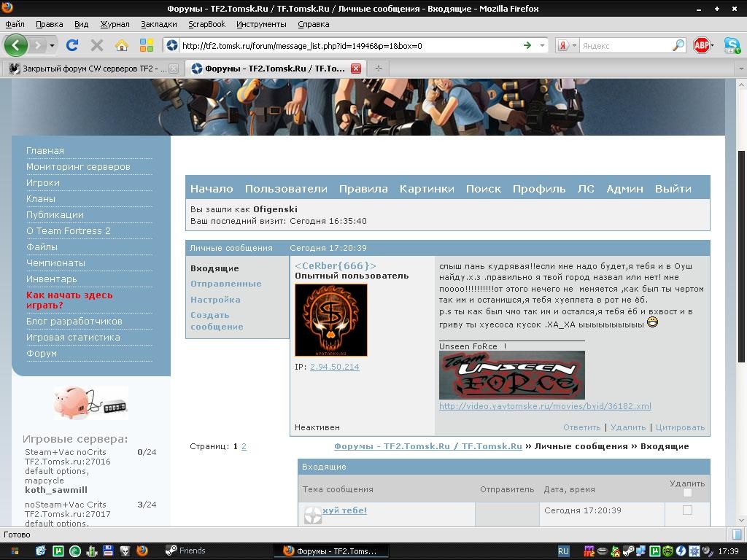Click Цитировать to quote the message

click(x=680, y=427)
